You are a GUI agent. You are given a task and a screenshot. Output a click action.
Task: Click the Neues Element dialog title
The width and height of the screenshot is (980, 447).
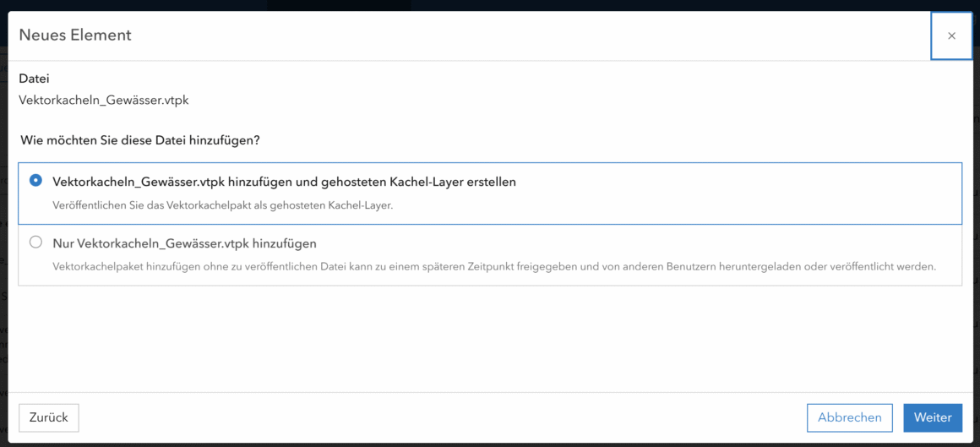[75, 35]
